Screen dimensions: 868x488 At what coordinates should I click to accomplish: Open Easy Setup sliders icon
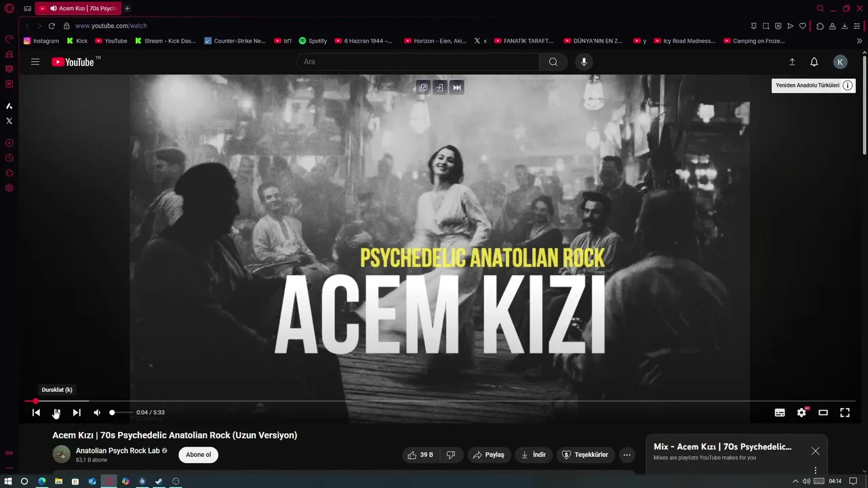(x=857, y=26)
